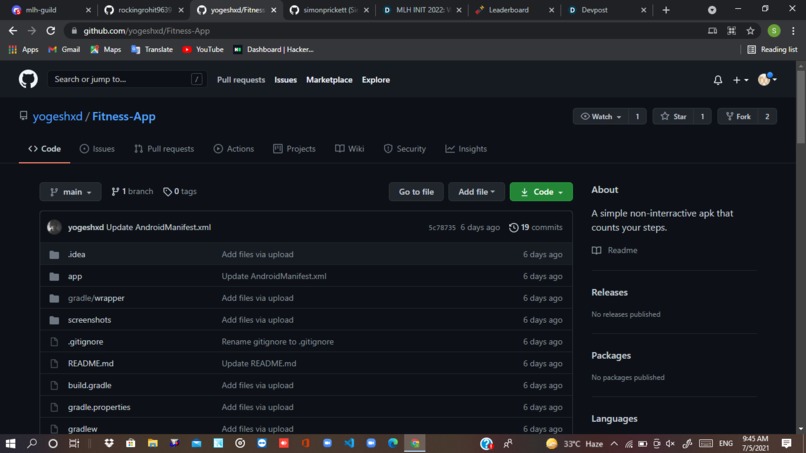
Task: Open the build.gradle file
Action: 89,385
